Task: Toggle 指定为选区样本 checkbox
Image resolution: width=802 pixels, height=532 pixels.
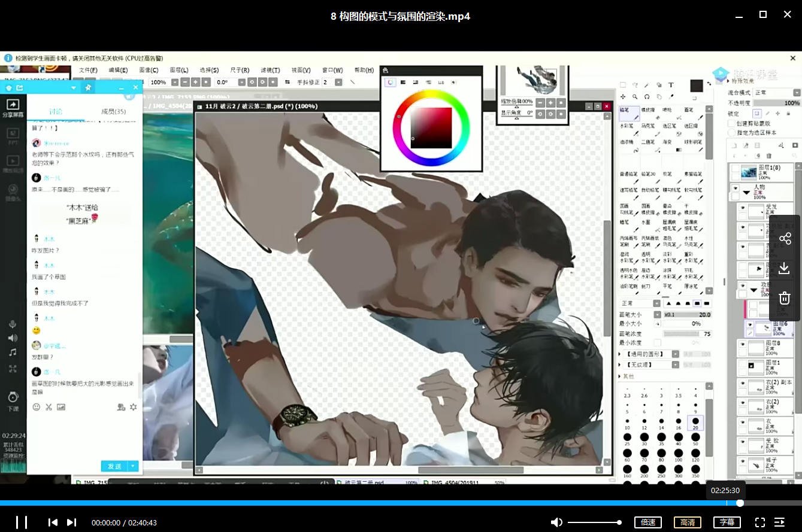Action: pos(731,132)
